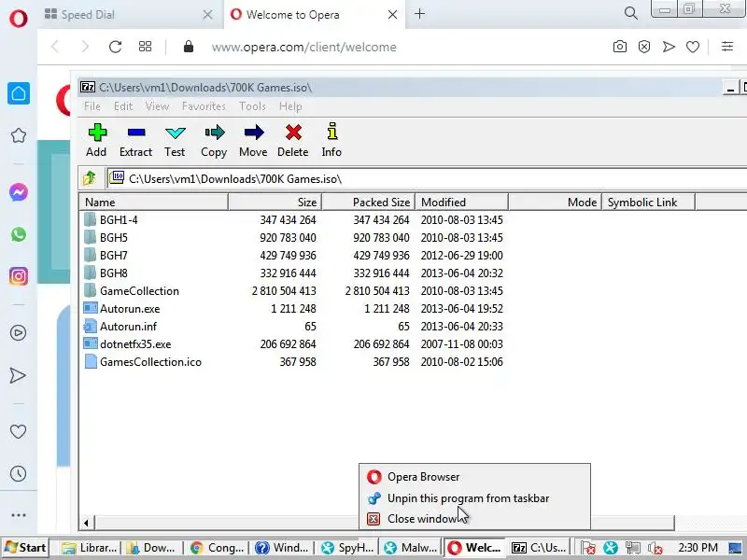Screen dimensions: 747x560
Task: Click the red Delete icon
Action: pyautogui.click(x=293, y=140)
